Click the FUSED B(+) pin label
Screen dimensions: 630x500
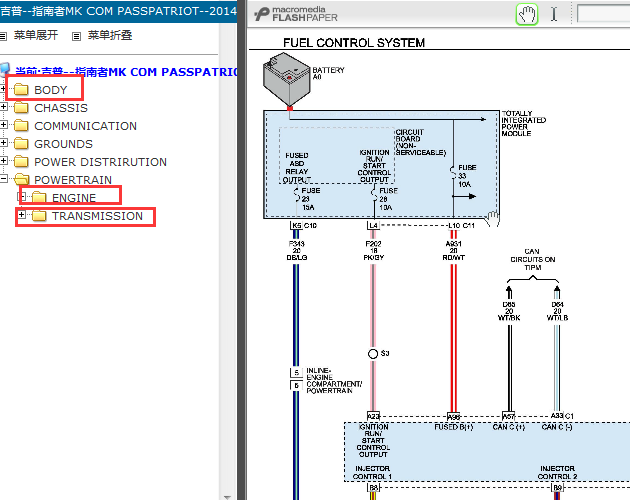pos(454,427)
